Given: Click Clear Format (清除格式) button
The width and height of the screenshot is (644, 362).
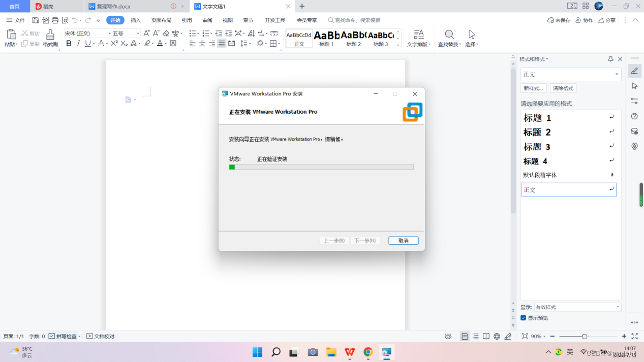Looking at the screenshot, I should pos(563,88).
